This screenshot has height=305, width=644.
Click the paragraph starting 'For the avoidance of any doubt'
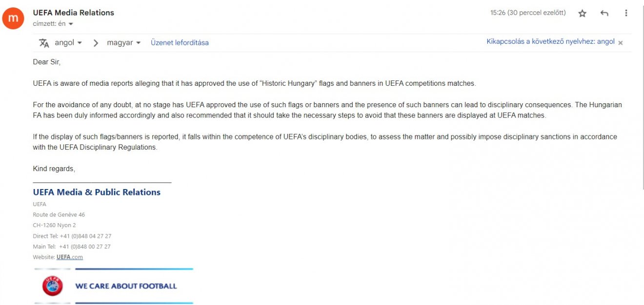[327, 110]
